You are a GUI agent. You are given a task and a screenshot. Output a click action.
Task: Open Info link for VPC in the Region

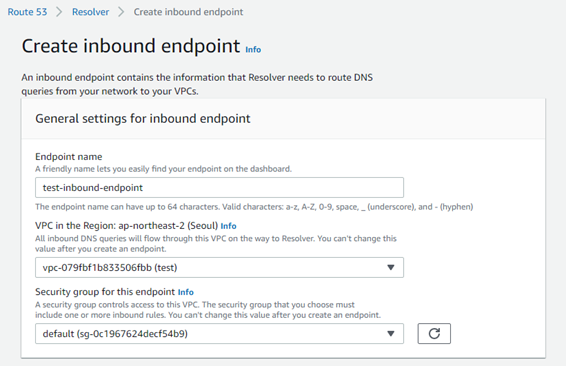tap(228, 226)
